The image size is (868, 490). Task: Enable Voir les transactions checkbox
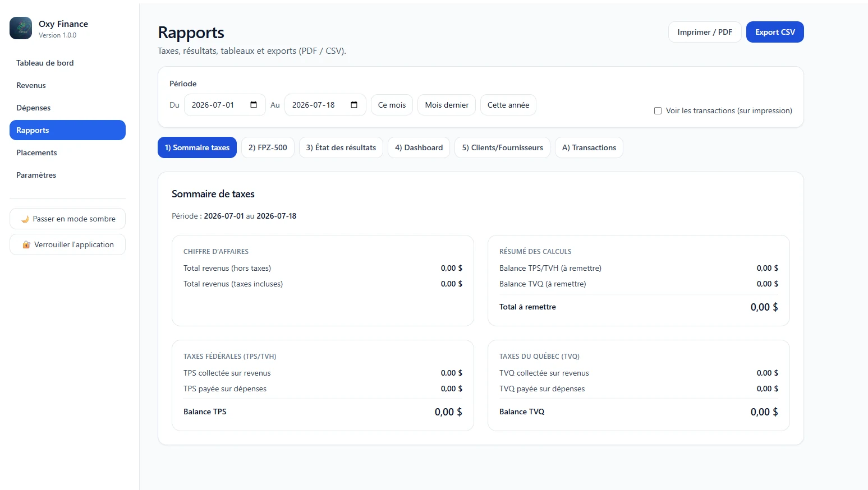(x=658, y=111)
